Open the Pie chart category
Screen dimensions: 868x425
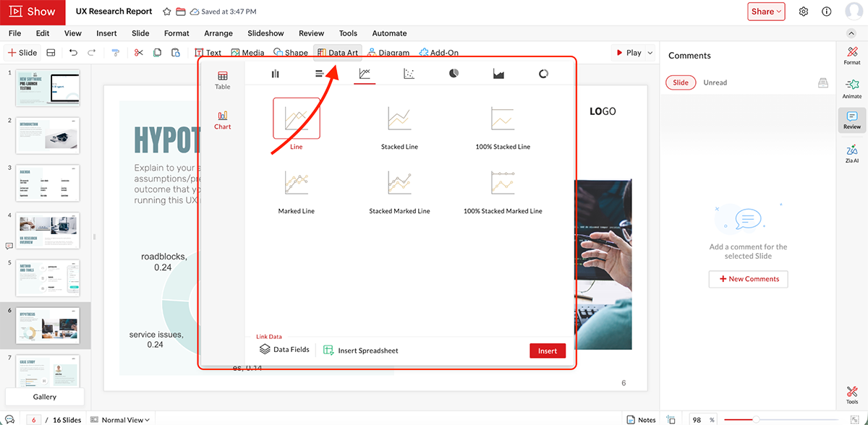coord(454,72)
